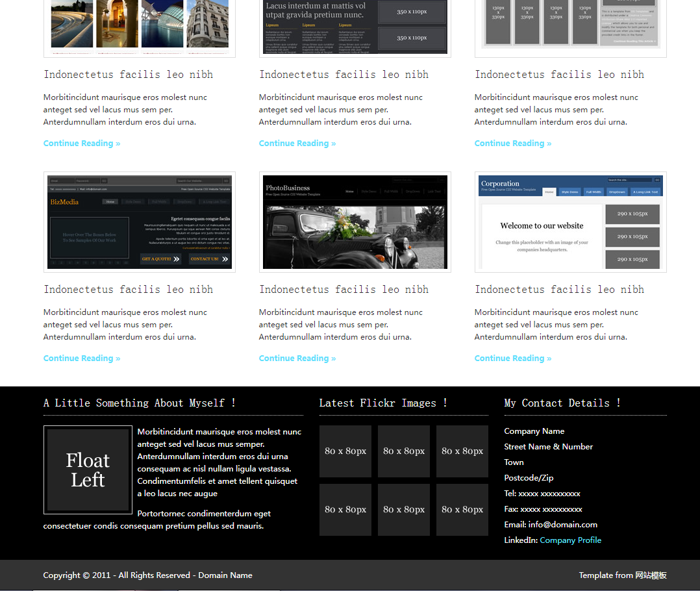Open the last Flickr image in the top row
The width and height of the screenshot is (700, 591).
click(x=462, y=451)
